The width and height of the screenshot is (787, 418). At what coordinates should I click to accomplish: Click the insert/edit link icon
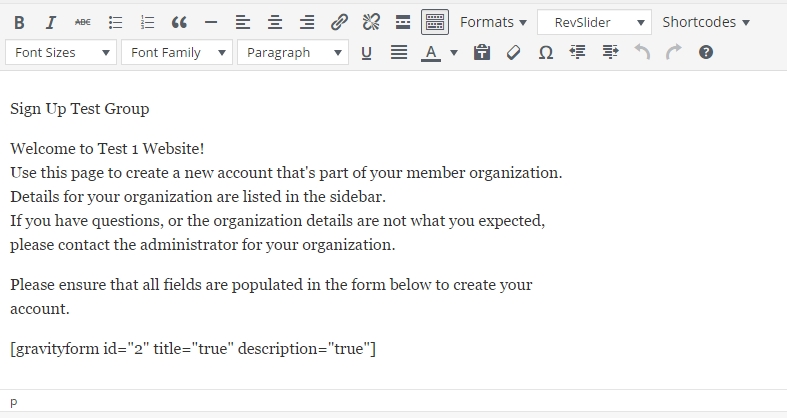coord(339,22)
